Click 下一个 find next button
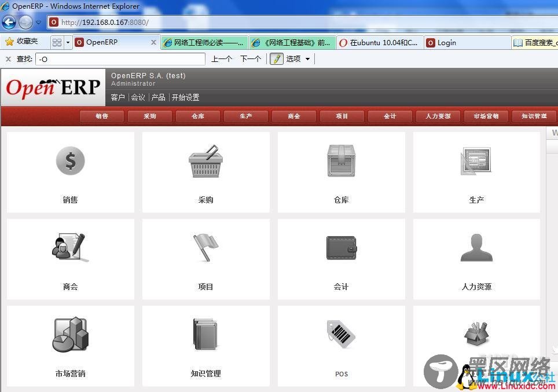The height and width of the screenshot is (392, 558). point(251,58)
